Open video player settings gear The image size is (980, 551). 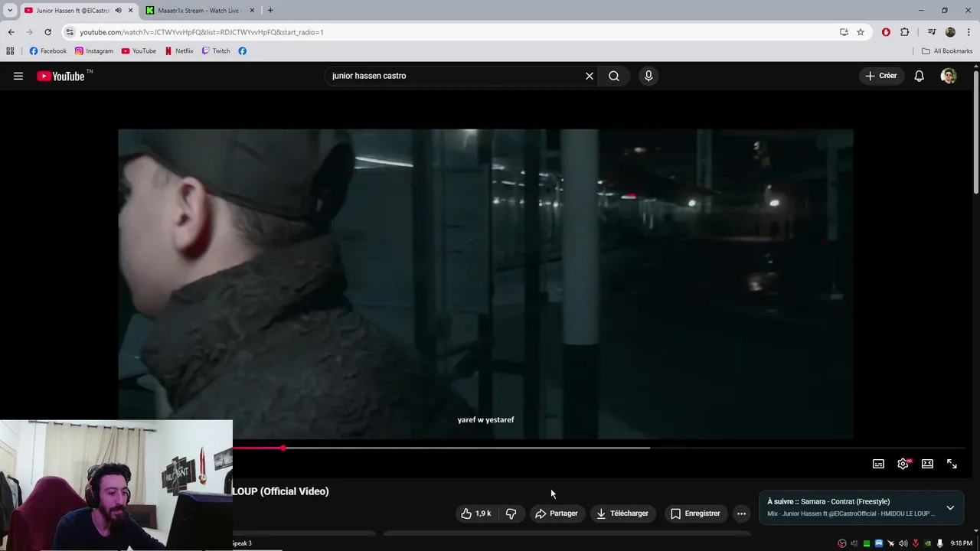pos(903,464)
